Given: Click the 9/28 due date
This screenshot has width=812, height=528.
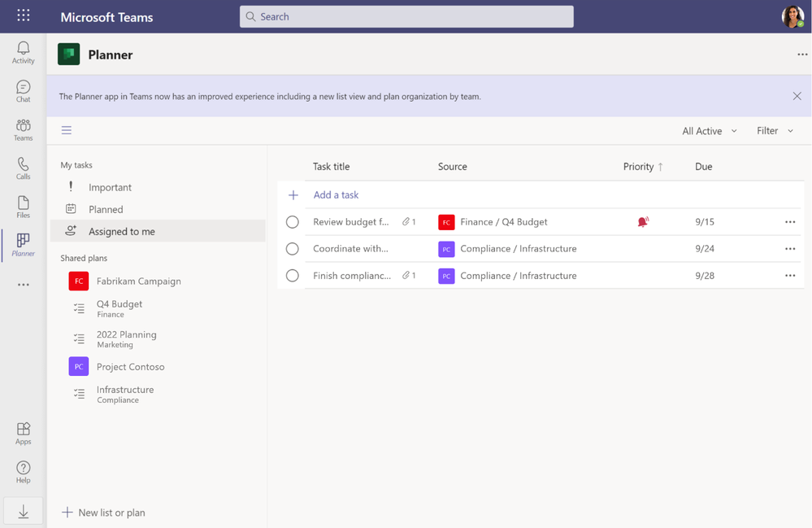Looking at the screenshot, I should [x=704, y=276].
